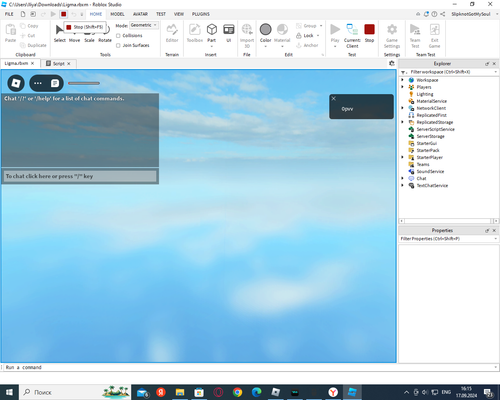Open the Material tool
This screenshot has height=400, width=500.
click(x=282, y=33)
